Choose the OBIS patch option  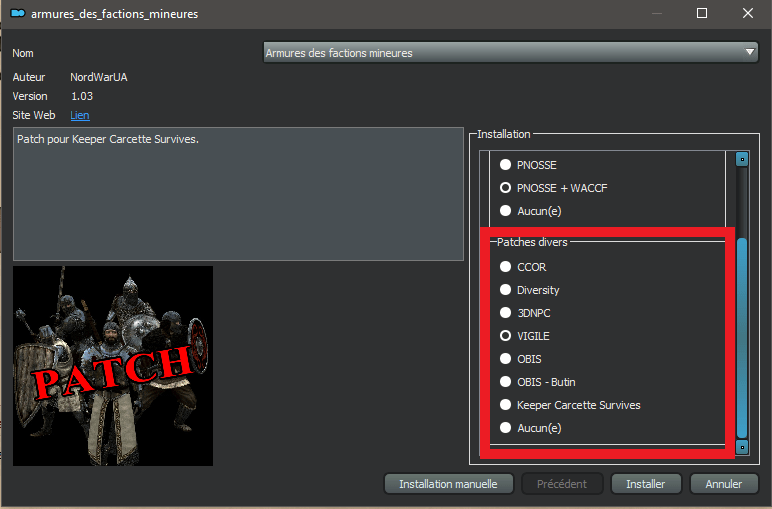(x=506, y=359)
